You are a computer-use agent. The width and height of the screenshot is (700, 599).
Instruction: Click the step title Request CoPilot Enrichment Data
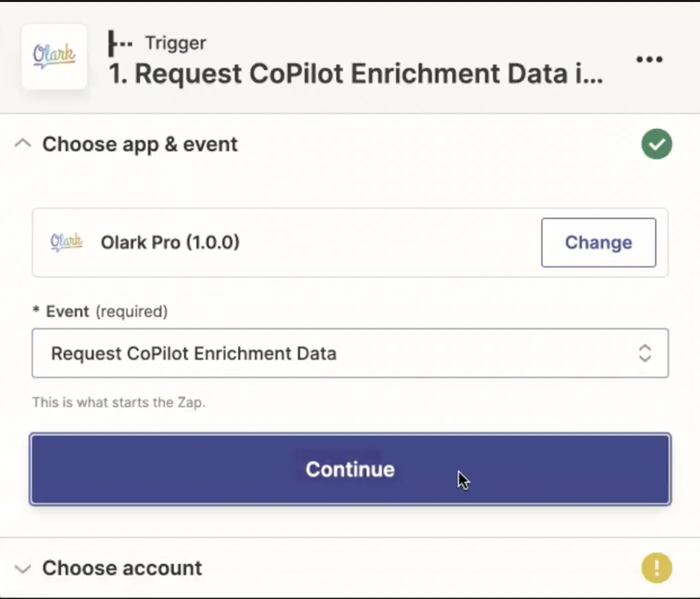point(355,74)
